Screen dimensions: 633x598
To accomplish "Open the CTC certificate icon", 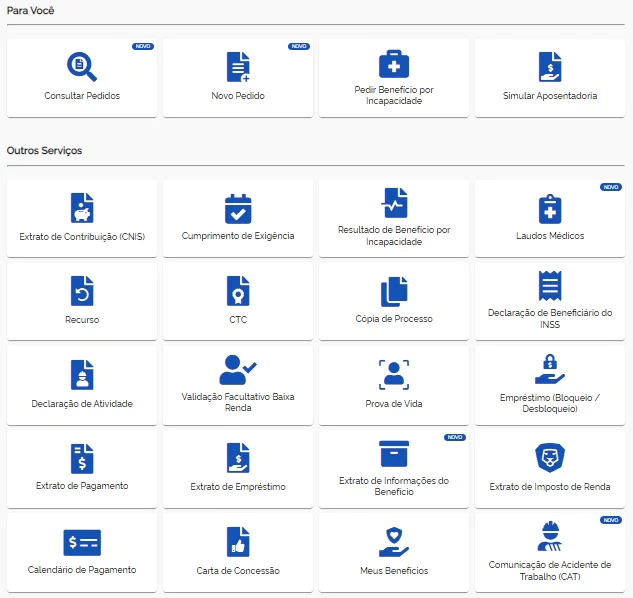I will (238, 291).
